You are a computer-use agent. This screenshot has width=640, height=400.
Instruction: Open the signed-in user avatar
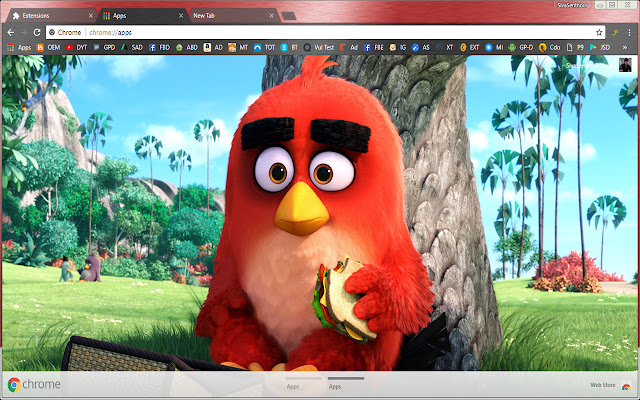tap(625, 64)
